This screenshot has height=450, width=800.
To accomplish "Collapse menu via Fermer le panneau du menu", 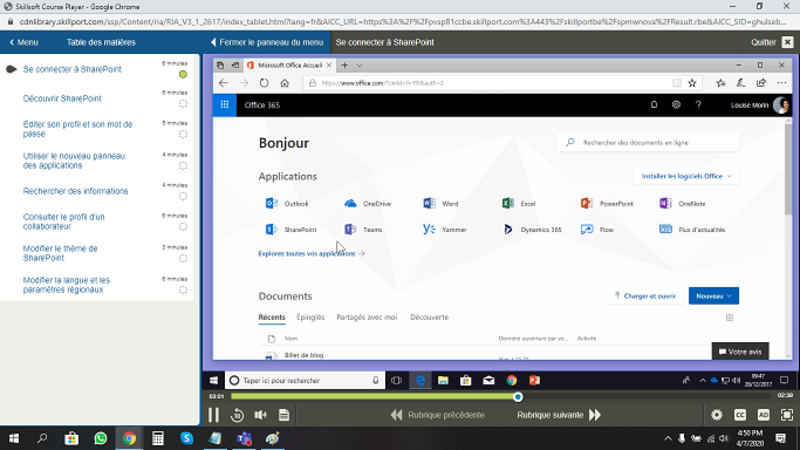I will click(x=267, y=42).
